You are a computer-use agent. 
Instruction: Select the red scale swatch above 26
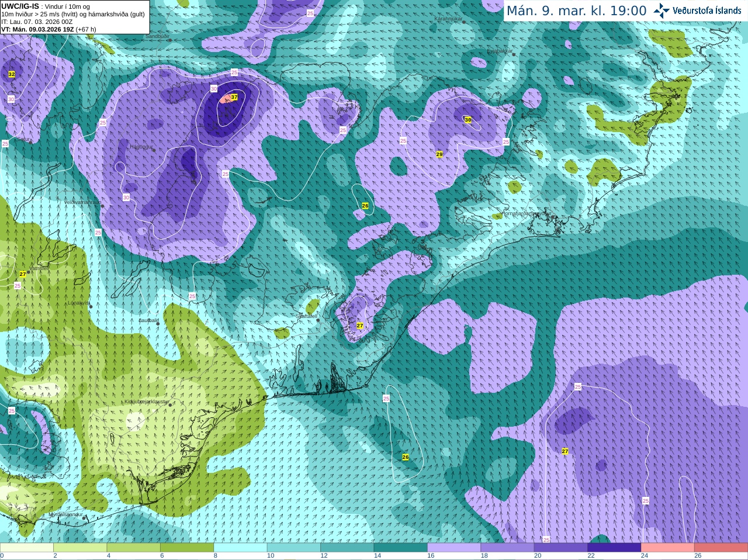point(721,548)
